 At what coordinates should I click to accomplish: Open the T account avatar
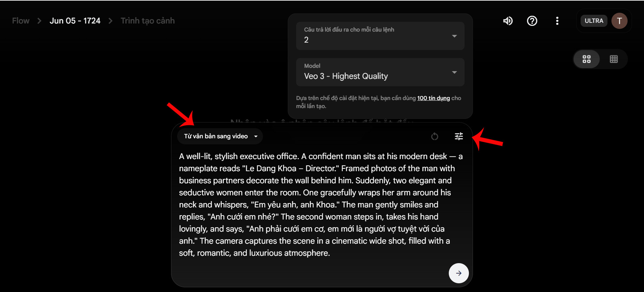tap(619, 21)
